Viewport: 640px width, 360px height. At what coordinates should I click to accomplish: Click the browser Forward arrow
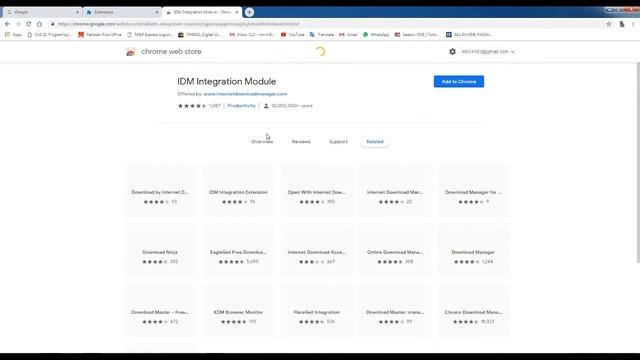click(x=18, y=24)
